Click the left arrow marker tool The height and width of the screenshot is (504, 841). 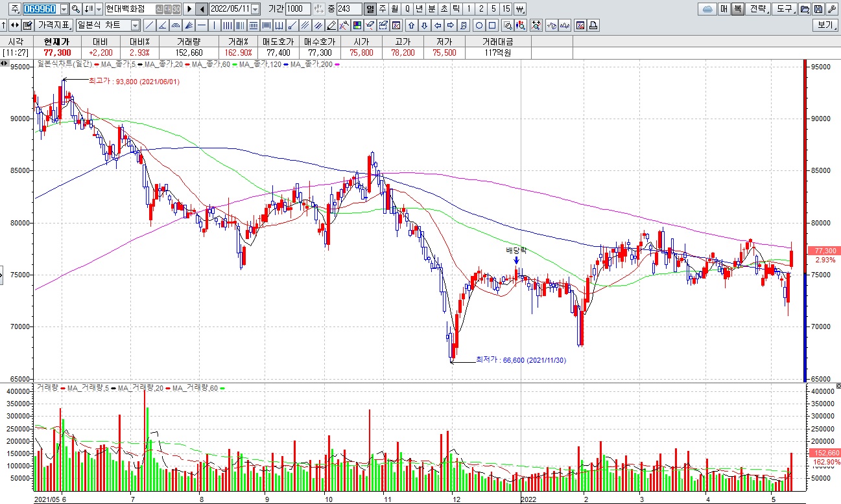point(438,25)
